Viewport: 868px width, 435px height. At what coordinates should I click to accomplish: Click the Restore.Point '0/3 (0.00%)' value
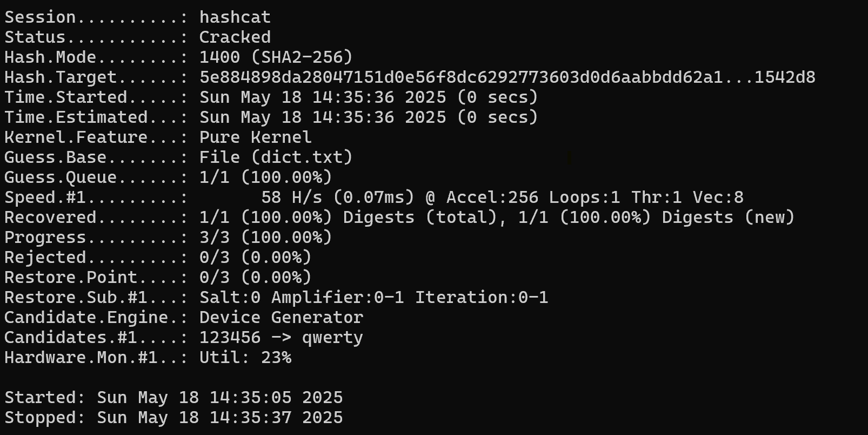click(255, 278)
